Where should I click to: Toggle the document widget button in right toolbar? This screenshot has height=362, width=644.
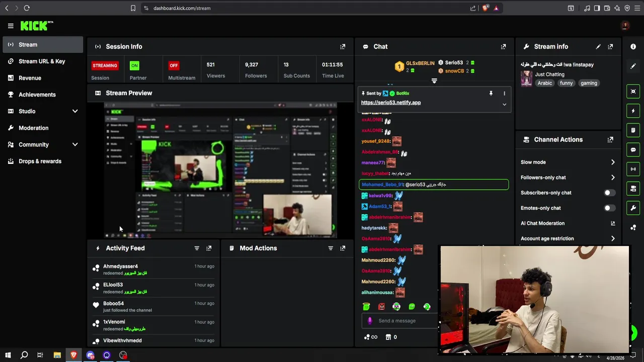point(633,130)
